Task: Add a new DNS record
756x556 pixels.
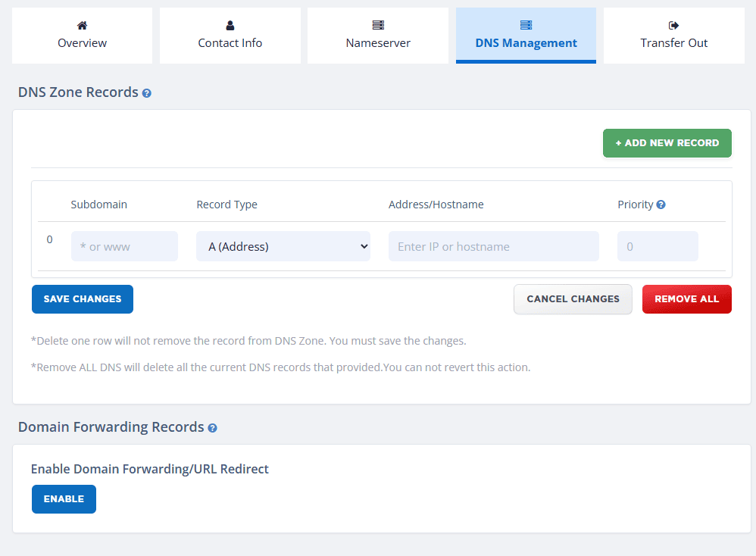Action: pos(667,143)
